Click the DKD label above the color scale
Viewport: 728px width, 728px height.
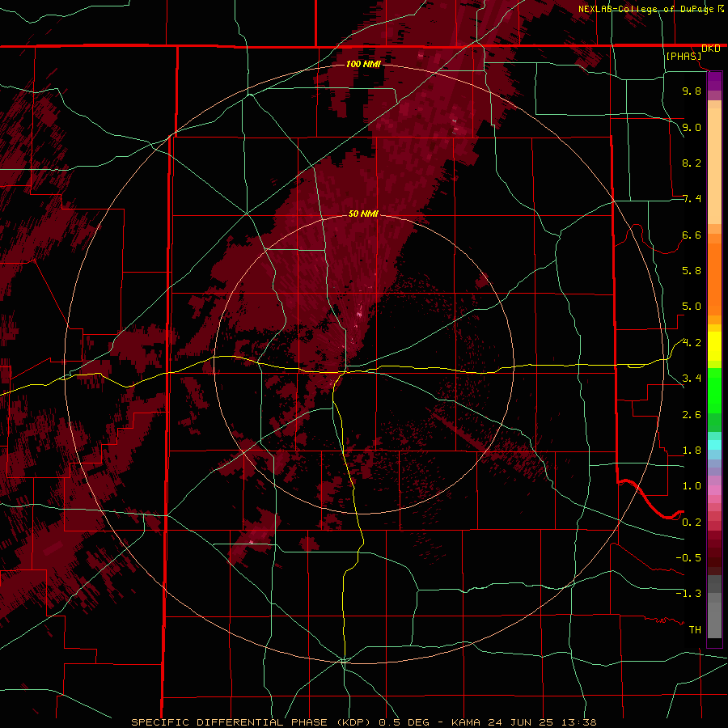click(711, 49)
